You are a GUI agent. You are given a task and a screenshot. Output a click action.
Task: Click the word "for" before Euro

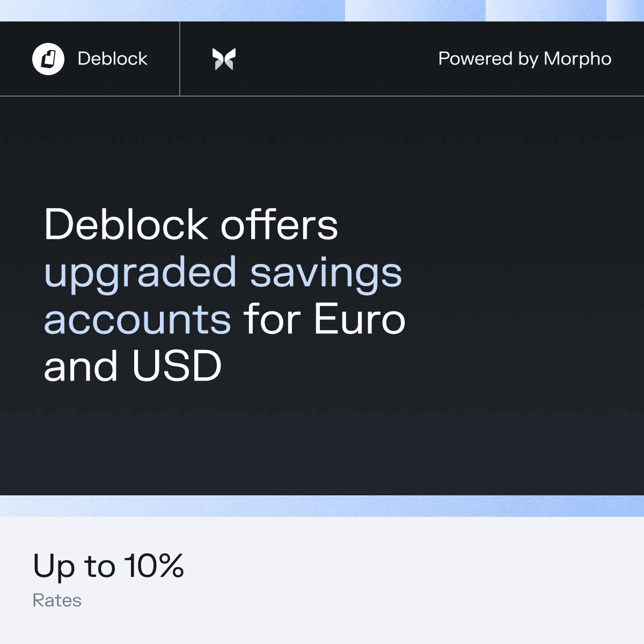click(272, 319)
